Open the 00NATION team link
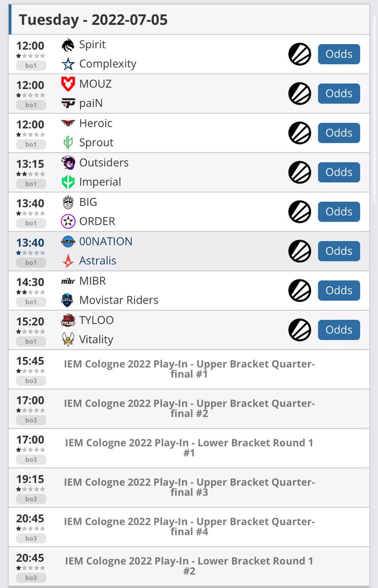 pyautogui.click(x=106, y=242)
